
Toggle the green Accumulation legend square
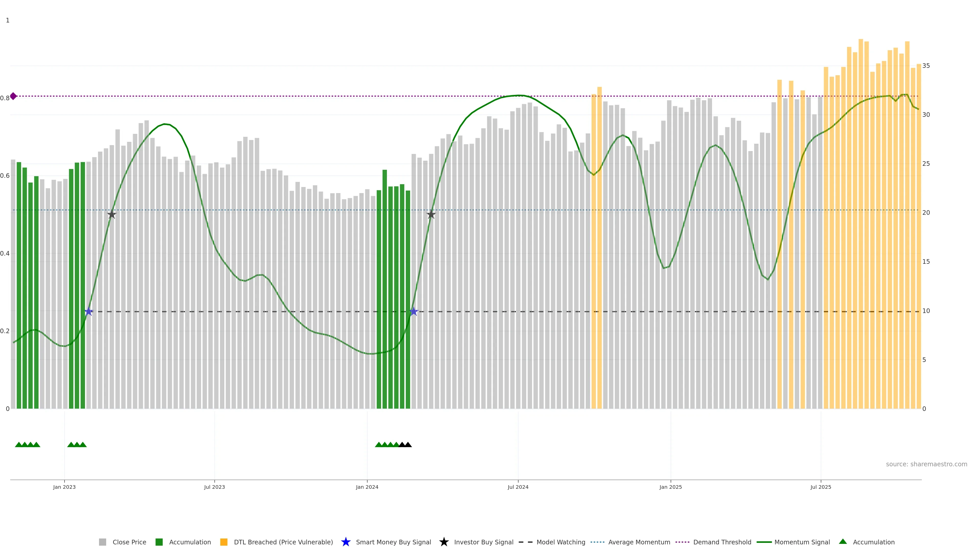[x=159, y=542]
